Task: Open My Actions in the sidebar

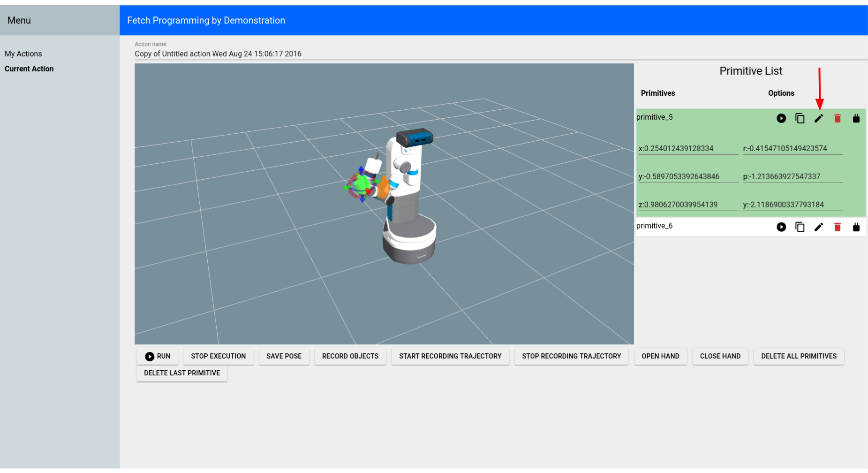Action: click(23, 54)
